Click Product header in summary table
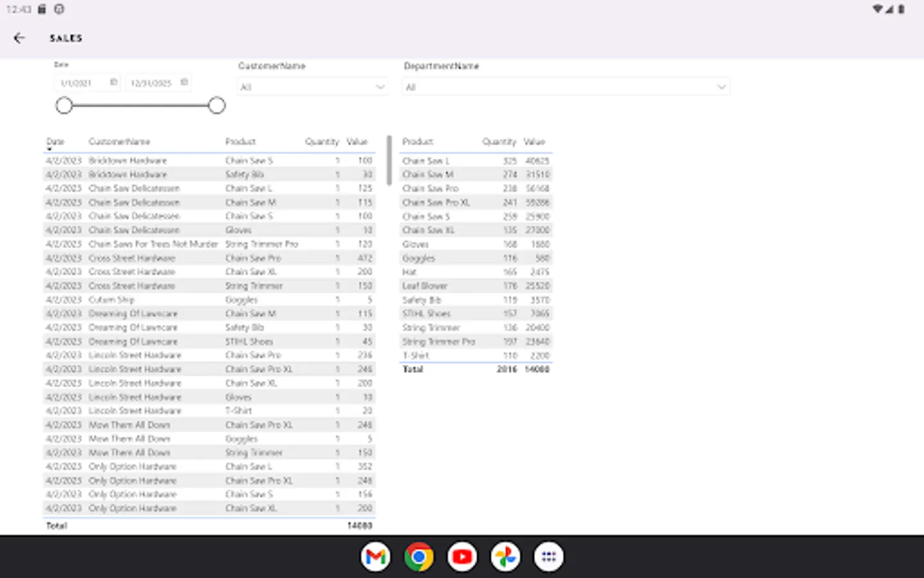This screenshot has width=924, height=578. coord(418,141)
